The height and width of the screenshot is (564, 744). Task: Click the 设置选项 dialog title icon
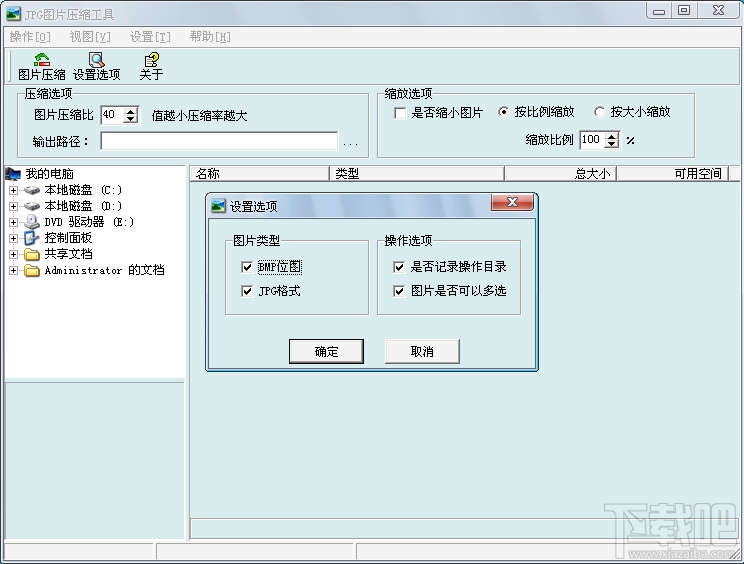[x=218, y=206]
